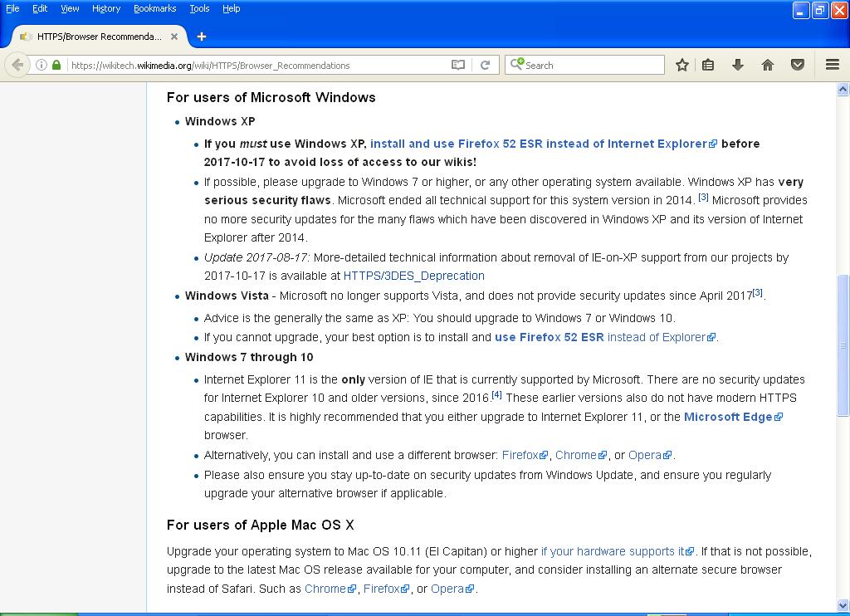
Task: Open the Tools menu
Action: point(199,8)
